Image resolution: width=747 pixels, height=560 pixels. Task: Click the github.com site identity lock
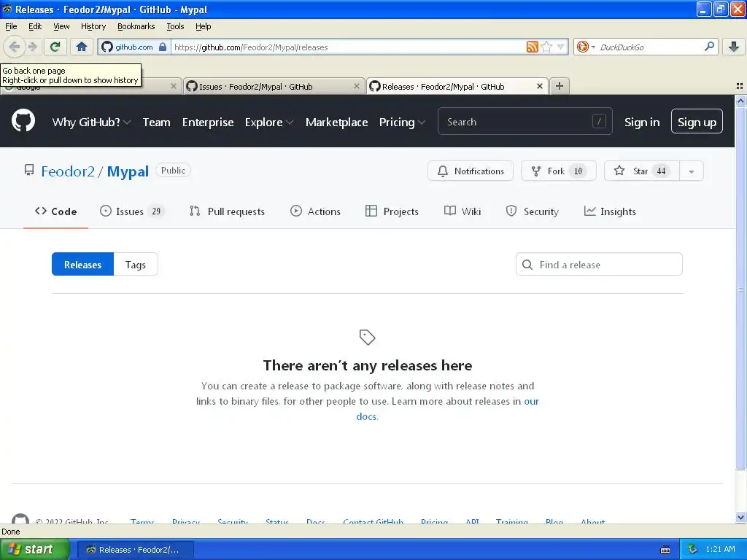[135, 47]
